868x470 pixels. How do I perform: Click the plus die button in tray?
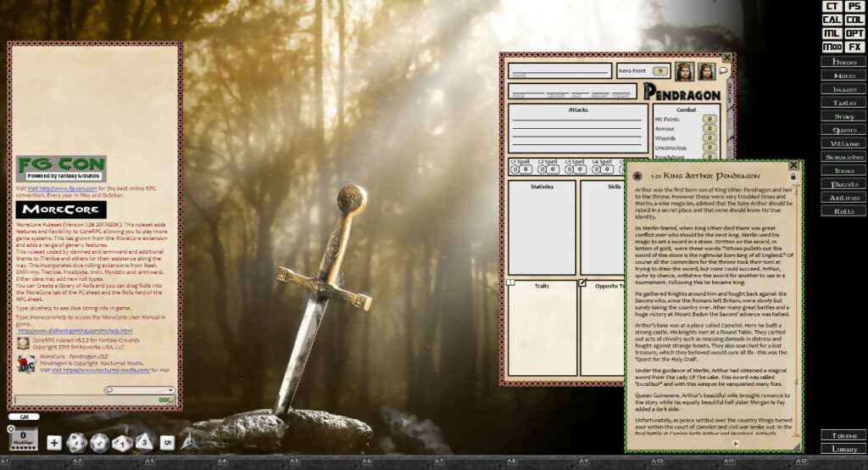click(x=53, y=442)
